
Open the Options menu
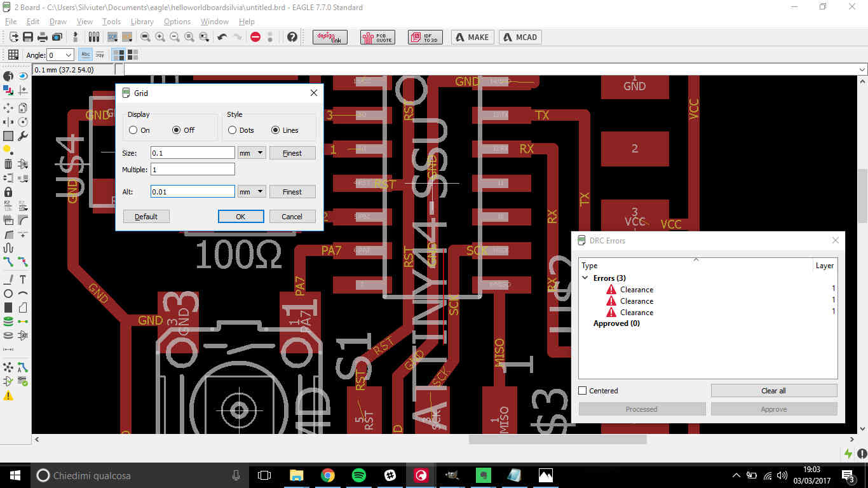pyautogui.click(x=177, y=22)
